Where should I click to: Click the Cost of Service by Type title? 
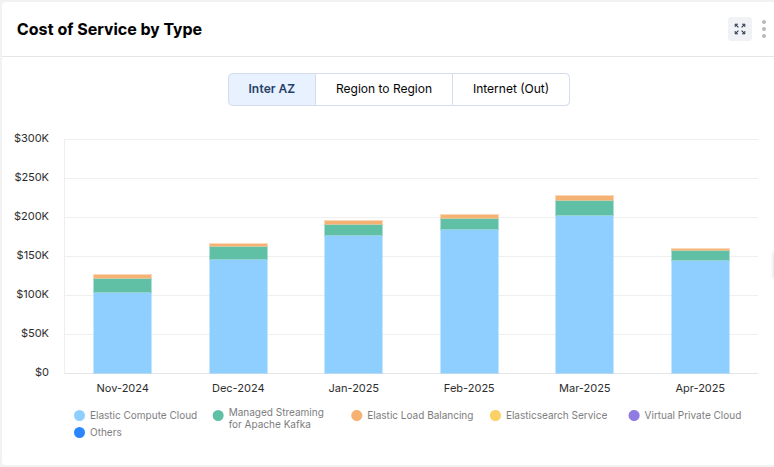pyautogui.click(x=109, y=30)
